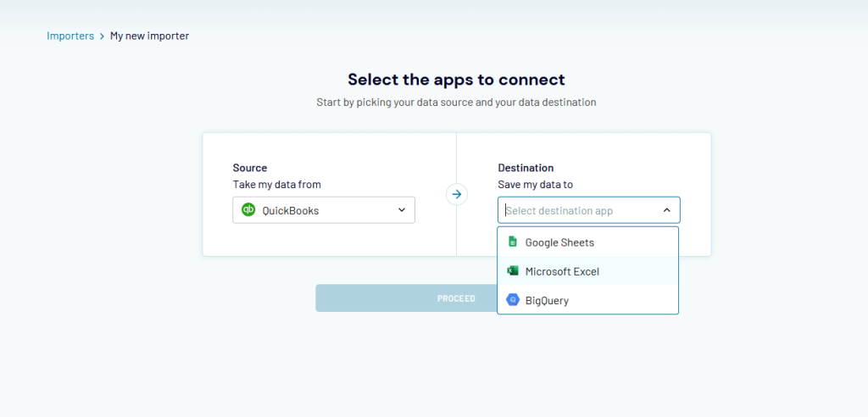
Task: Click the arrow icon between Source and Destination
Action: coord(457,194)
